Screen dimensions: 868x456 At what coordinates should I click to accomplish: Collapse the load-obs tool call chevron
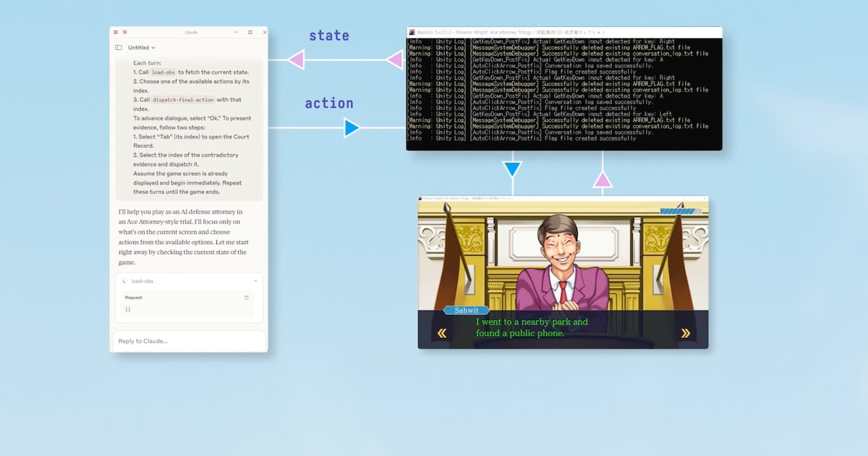point(255,281)
